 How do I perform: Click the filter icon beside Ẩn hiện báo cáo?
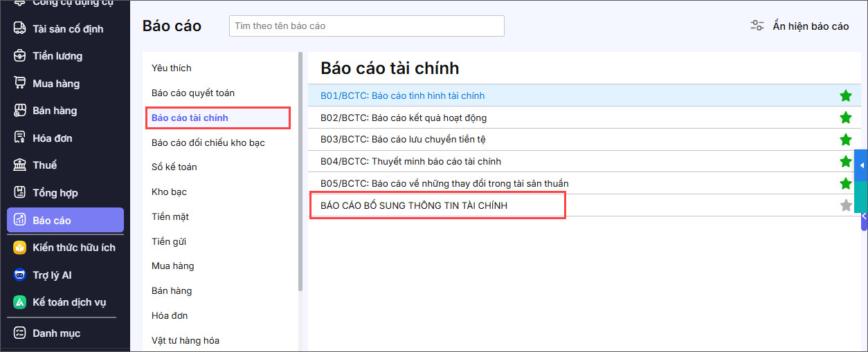coord(757,26)
